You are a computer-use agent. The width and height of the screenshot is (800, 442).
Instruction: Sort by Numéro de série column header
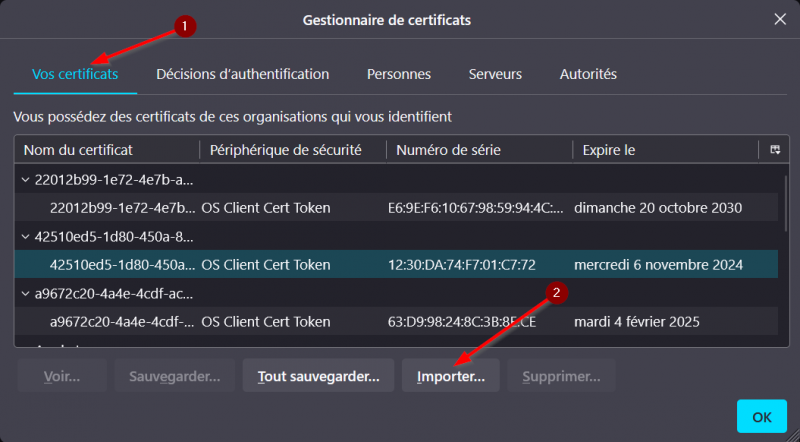tap(478, 150)
